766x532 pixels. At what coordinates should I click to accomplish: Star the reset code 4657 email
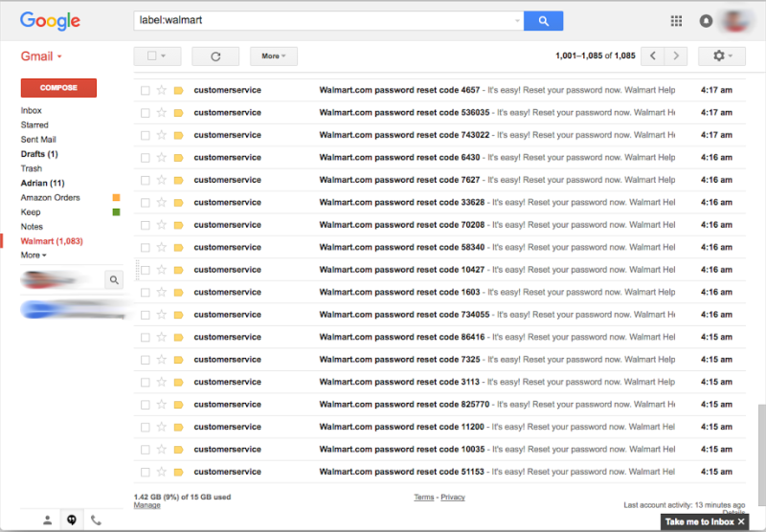[162, 91]
